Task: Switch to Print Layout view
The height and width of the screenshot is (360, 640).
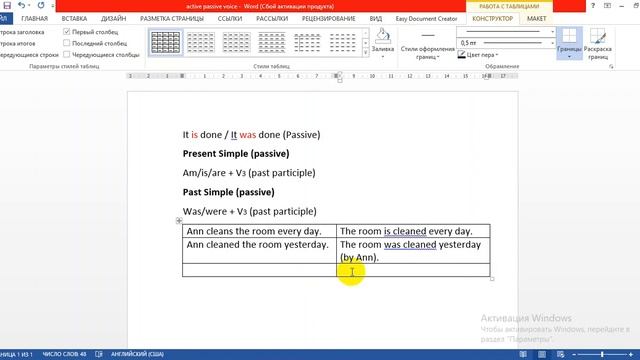Action: pos(542,354)
